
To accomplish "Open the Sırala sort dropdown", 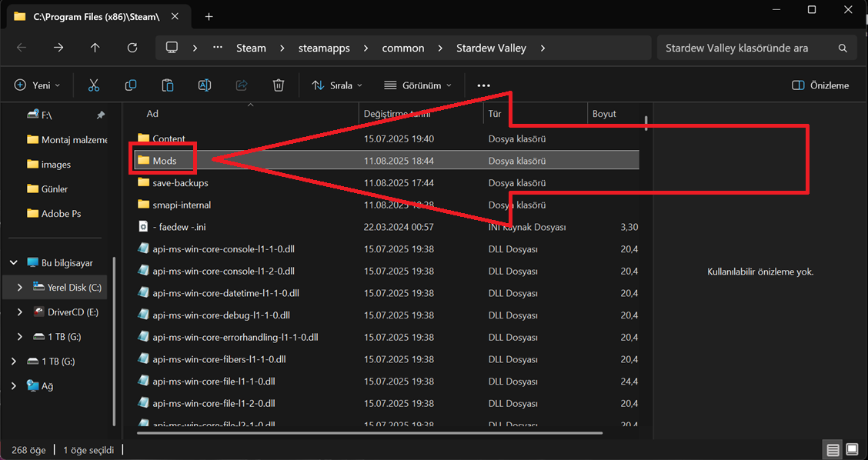I will coord(337,85).
